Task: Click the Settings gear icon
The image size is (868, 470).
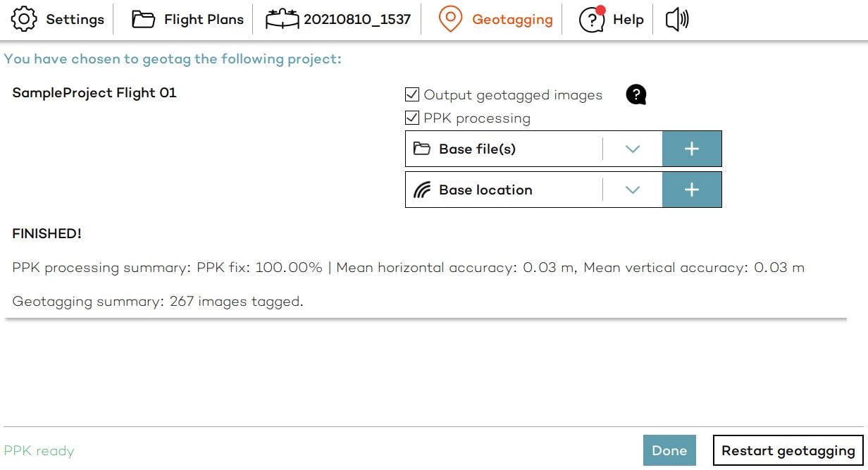Action: (24, 19)
